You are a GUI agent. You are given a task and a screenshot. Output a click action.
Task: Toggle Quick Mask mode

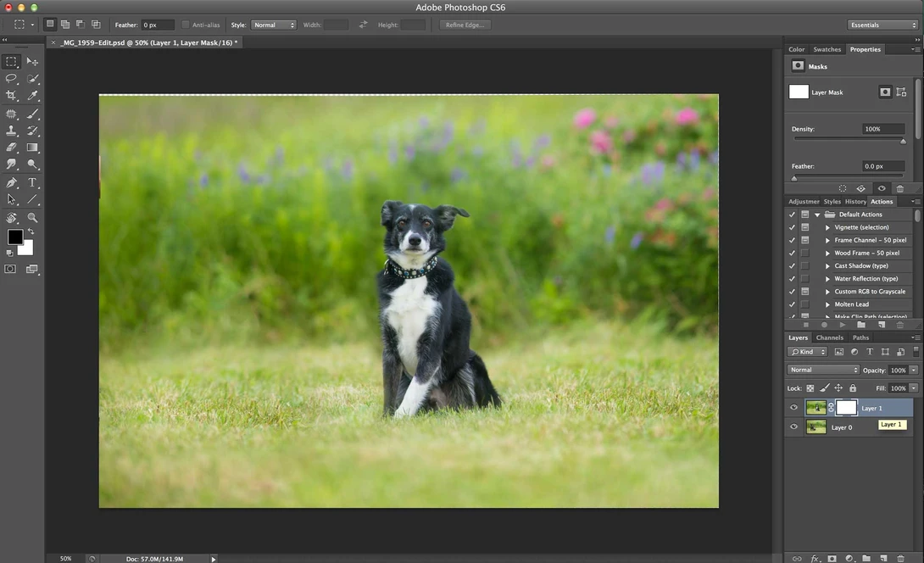click(x=11, y=269)
